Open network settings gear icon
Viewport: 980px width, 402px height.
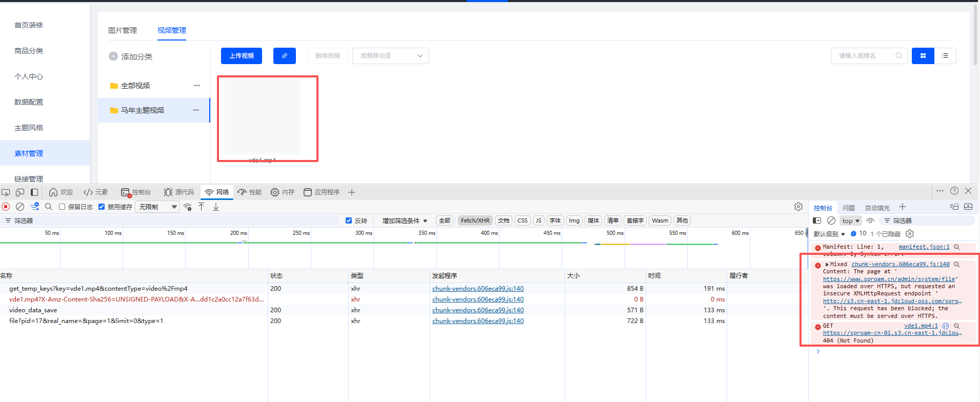click(x=798, y=207)
